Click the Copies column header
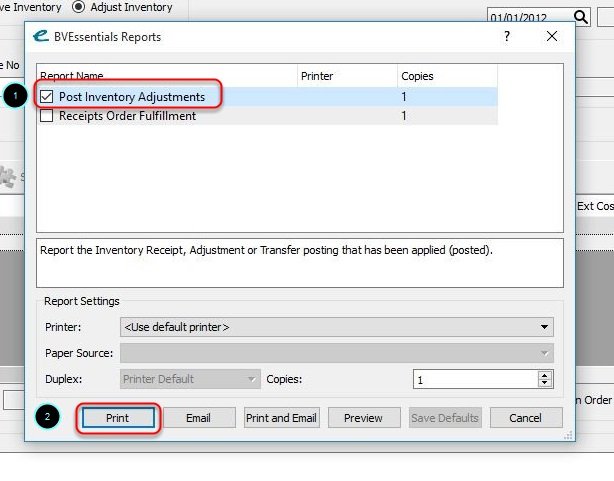614x481 pixels. [x=448, y=76]
